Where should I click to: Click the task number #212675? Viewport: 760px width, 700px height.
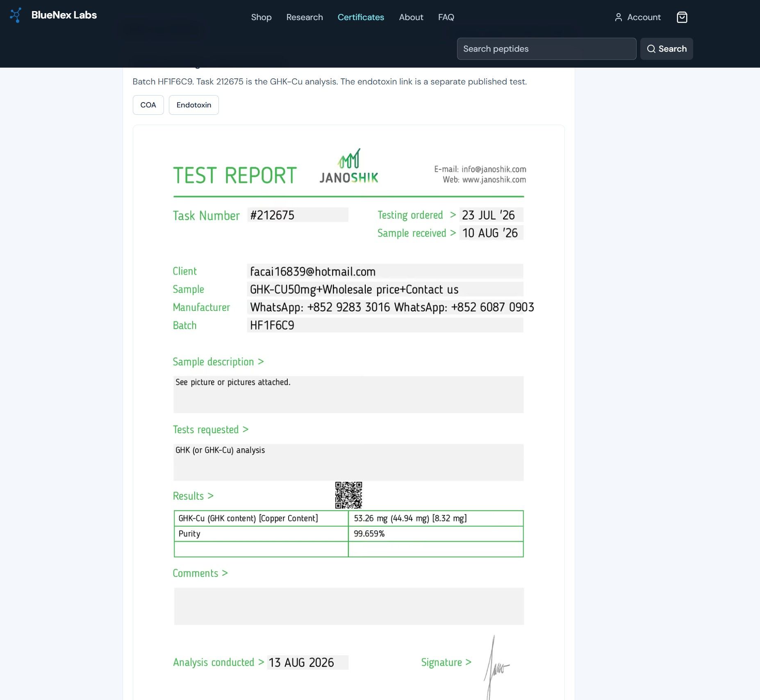pos(272,215)
